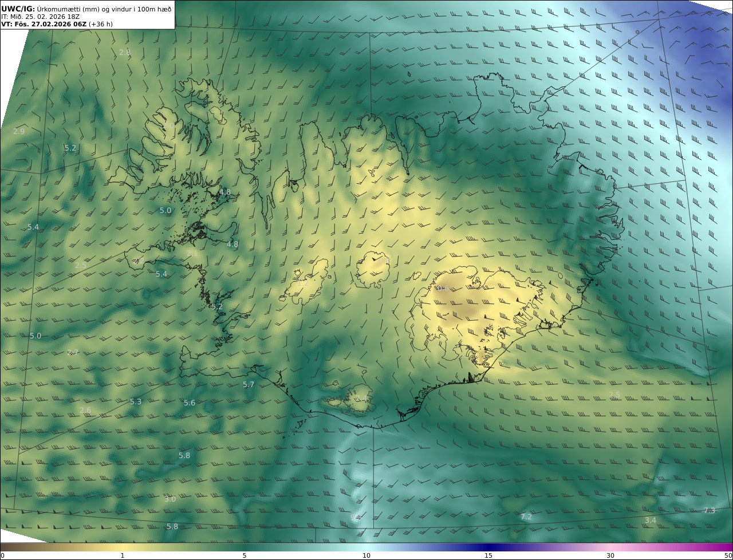Click the color scale tick label "1"
733x560 pixels.
pos(122,555)
